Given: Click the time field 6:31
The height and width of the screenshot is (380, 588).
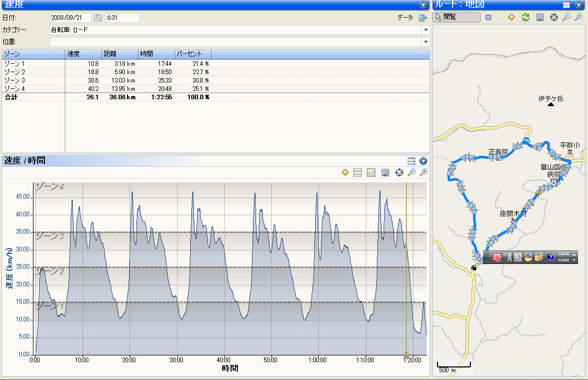Looking at the screenshot, I should pos(123,18).
